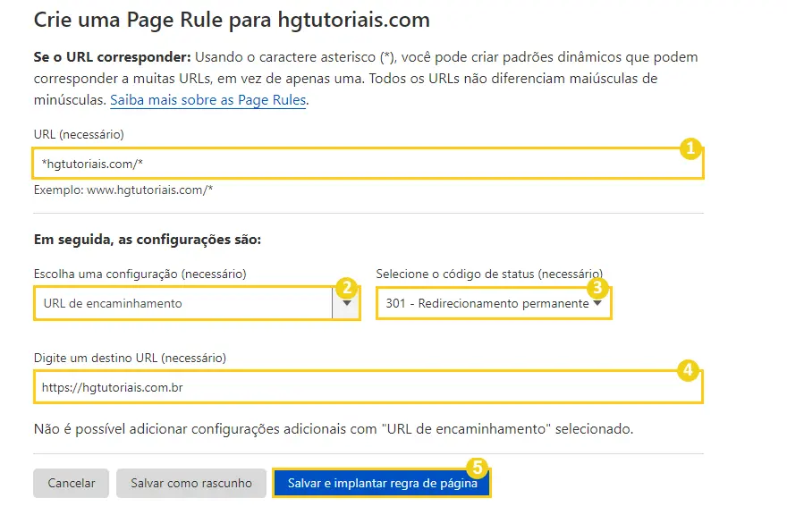
Task: Open the '301 - Redirecionamento permanente' selector
Action: click(x=487, y=304)
